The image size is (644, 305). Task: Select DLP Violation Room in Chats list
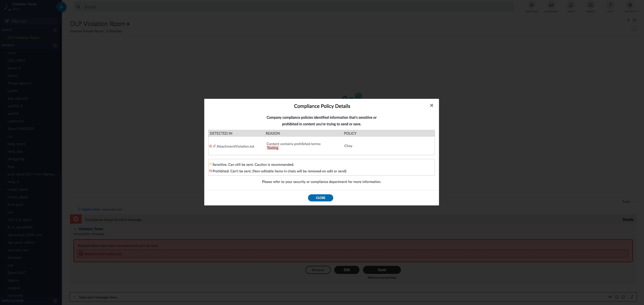[x=23, y=37]
